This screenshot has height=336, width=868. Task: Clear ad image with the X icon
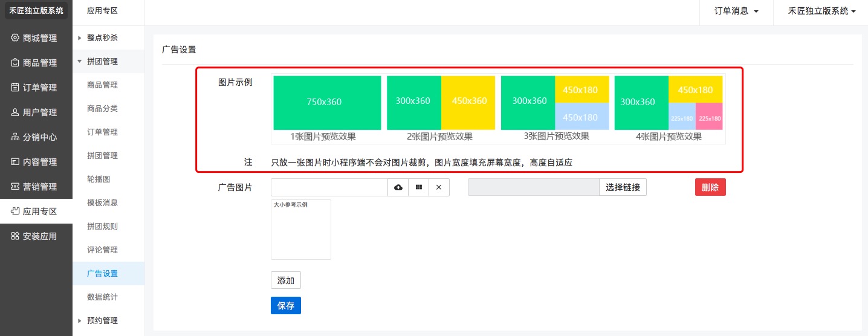coord(439,187)
